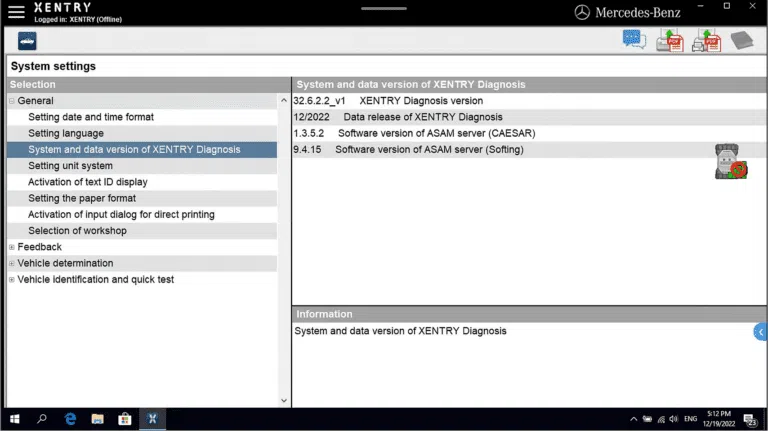Click the ASAM server (Softing) version row
The width and height of the screenshot is (768, 431).
(529, 149)
